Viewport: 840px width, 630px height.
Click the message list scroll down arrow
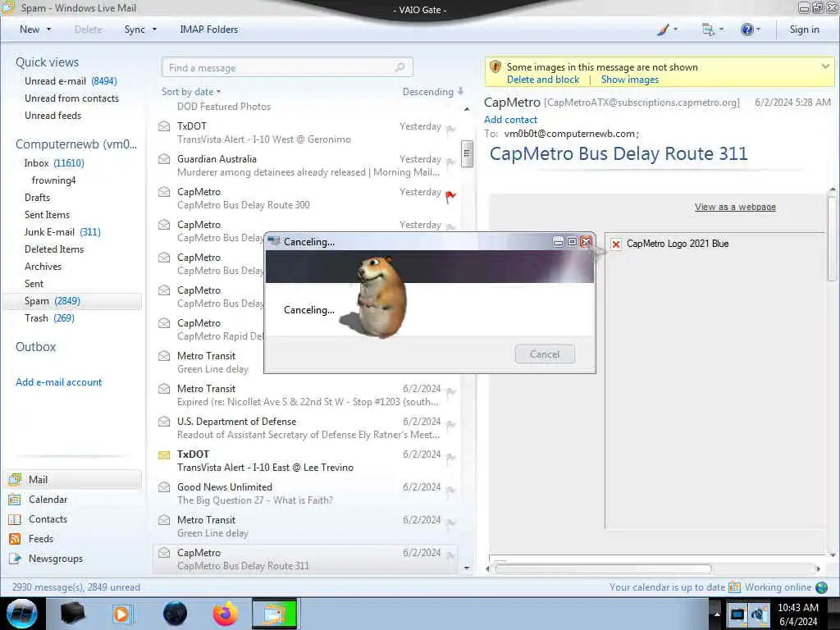point(467,568)
